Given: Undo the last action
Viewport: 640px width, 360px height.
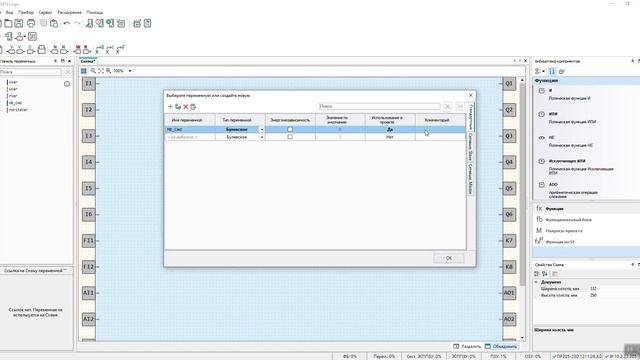Looking at the screenshot, I should click(67, 23).
